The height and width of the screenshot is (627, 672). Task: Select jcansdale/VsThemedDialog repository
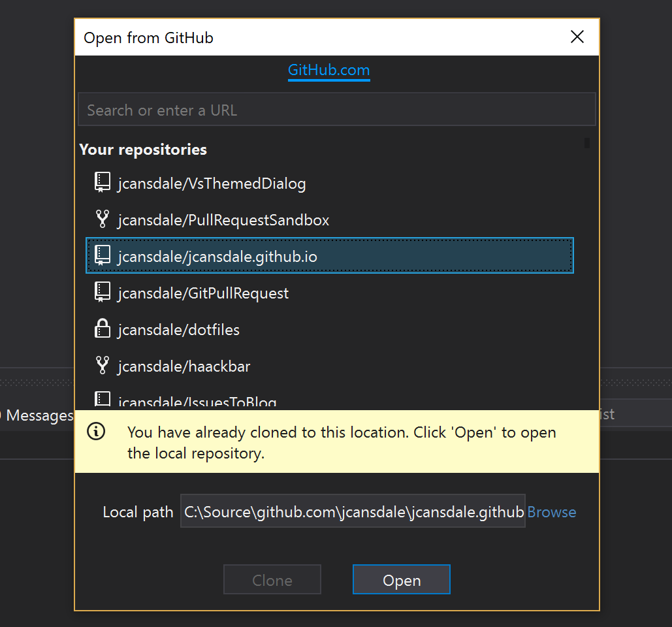point(330,183)
